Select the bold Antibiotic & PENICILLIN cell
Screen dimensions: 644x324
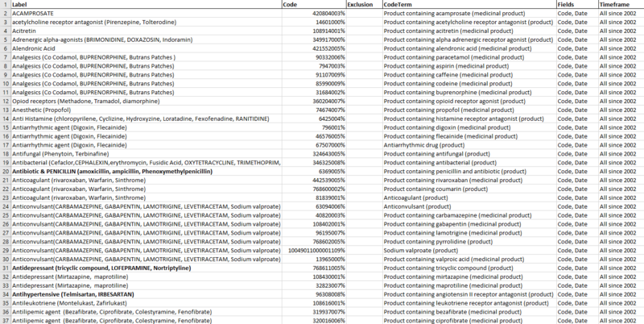click(147, 172)
